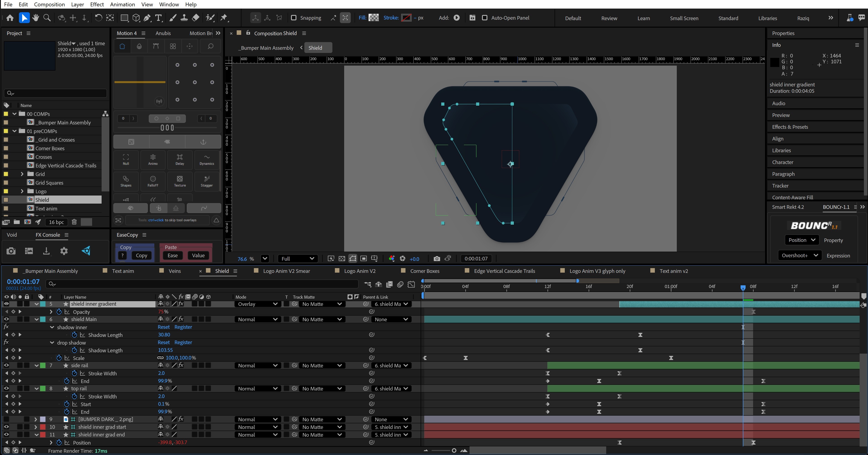The height and width of the screenshot is (455, 868).
Task: Take snapshot with camera icon in viewer
Action: [437, 259]
